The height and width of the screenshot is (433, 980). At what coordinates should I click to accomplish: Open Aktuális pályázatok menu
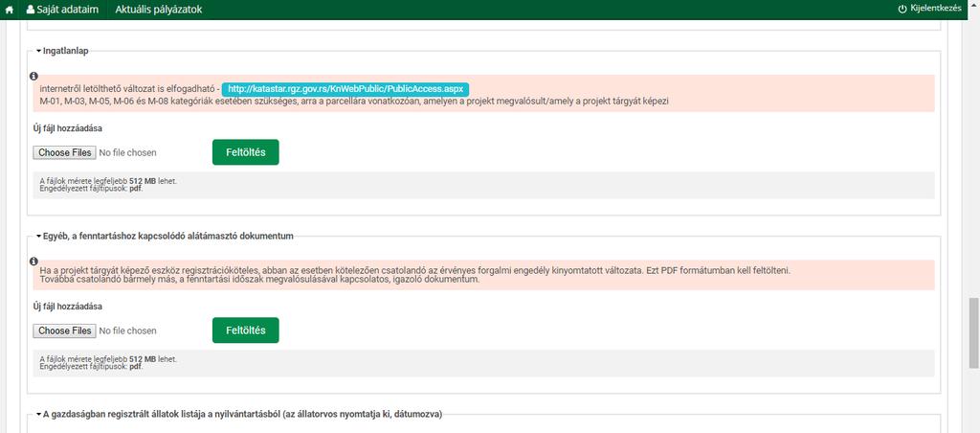pyautogui.click(x=159, y=10)
